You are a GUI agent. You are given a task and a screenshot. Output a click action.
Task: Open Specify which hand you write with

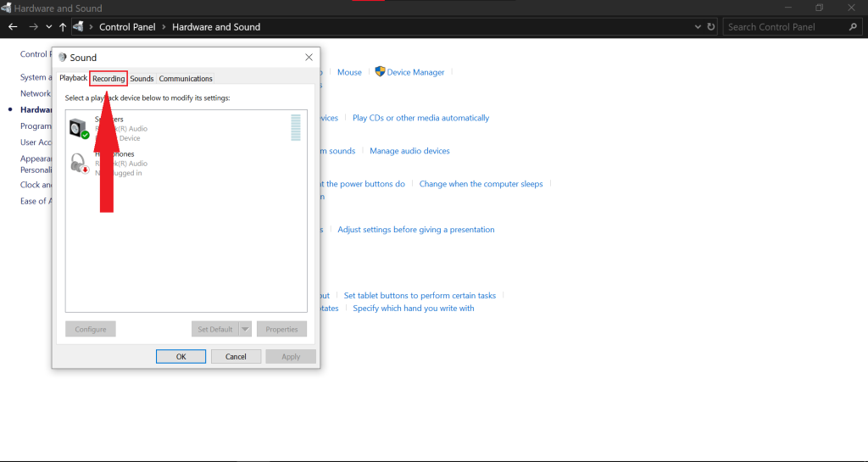click(x=414, y=309)
